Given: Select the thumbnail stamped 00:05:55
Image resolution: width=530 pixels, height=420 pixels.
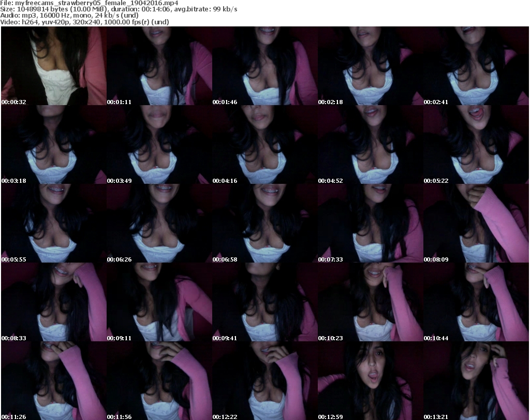Looking at the screenshot, I should [54, 223].
